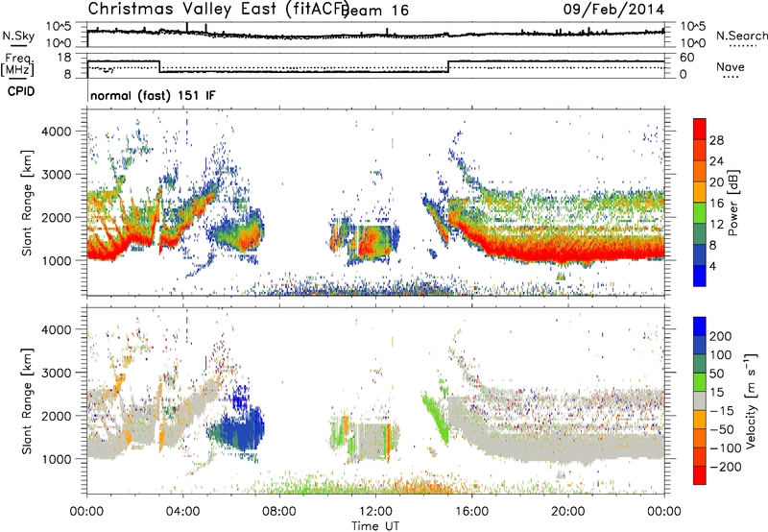Click the green velocity streak near 14:30 UT
This screenshot has width=768, height=532.
(x=436, y=417)
